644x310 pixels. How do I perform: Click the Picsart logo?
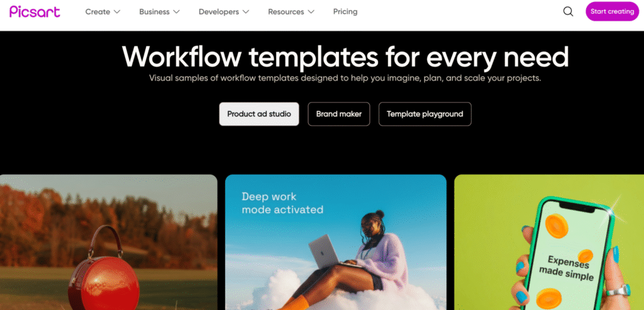tap(35, 11)
